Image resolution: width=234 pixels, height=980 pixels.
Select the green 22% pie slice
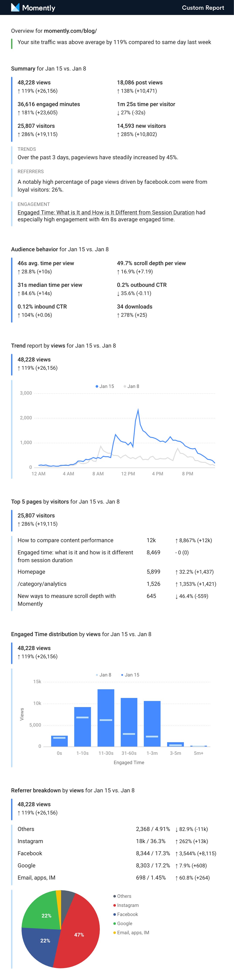42,913
